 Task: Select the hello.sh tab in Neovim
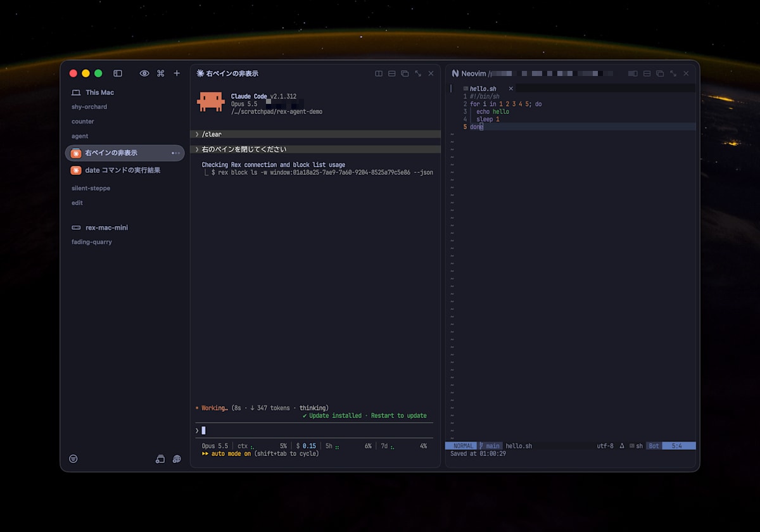pyautogui.click(x=483, y=89)
